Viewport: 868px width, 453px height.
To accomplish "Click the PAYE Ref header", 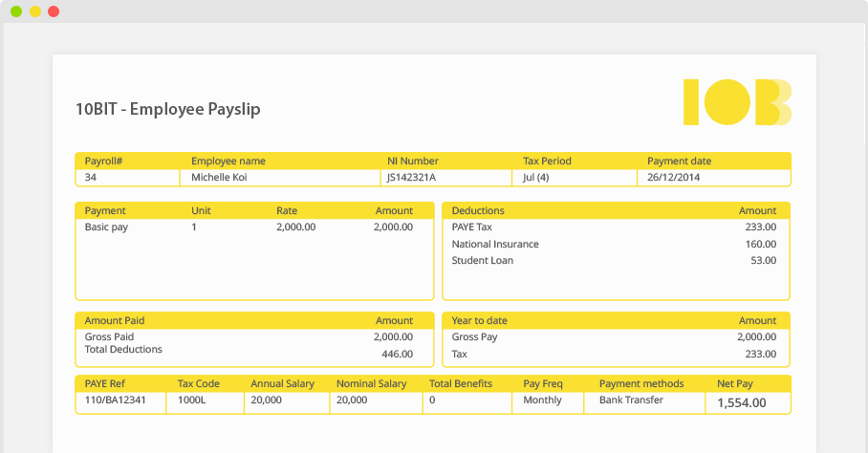I will [104, 383].
